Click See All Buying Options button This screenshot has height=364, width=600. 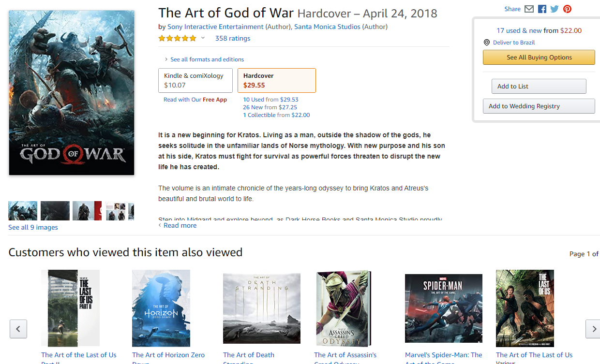[x=539, y=57]
